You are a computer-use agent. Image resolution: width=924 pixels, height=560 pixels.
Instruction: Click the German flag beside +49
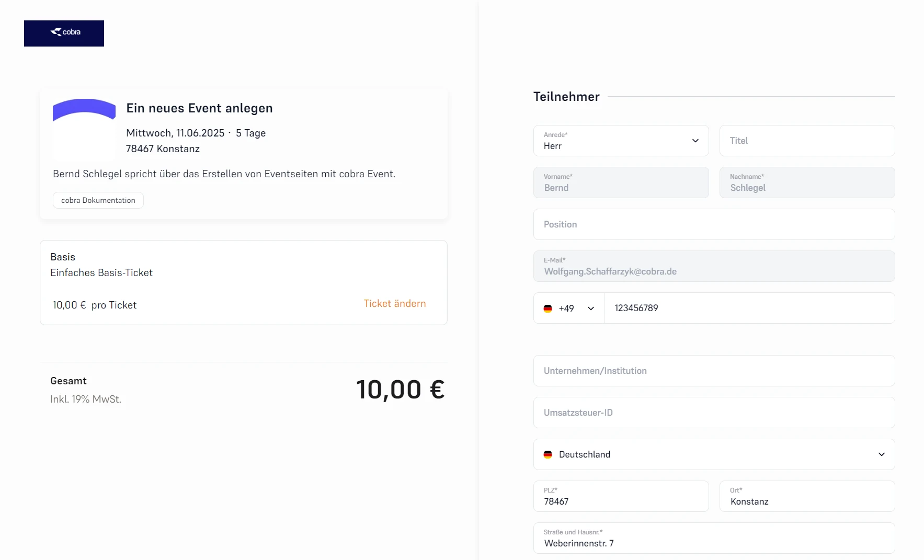pyautogui.click(x=547, y=308)
